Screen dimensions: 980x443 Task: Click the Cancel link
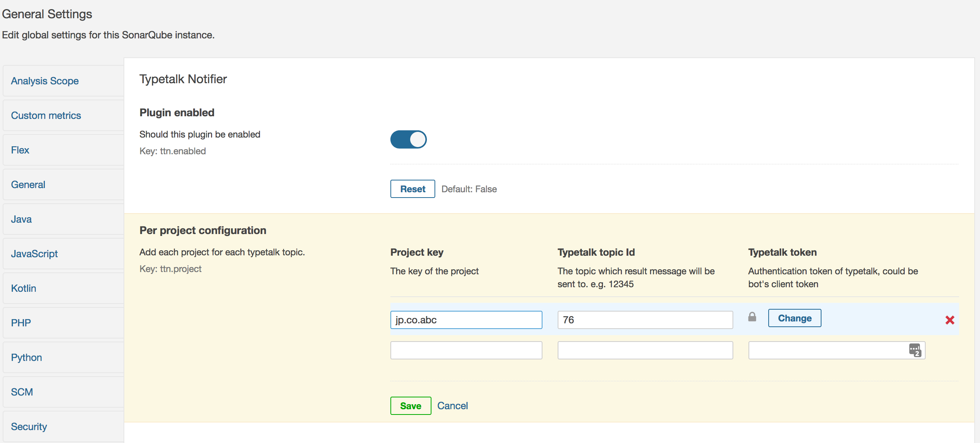[x=452, y=405]
